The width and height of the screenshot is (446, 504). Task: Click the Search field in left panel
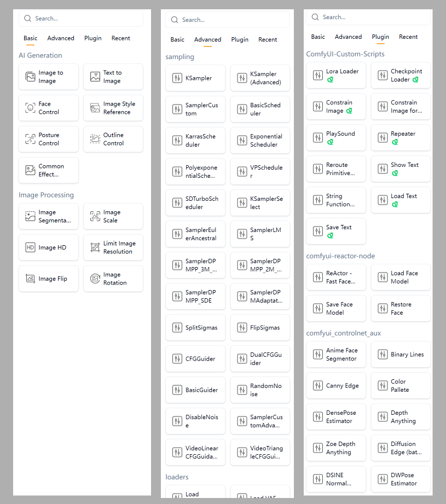(x=81, y=19)
